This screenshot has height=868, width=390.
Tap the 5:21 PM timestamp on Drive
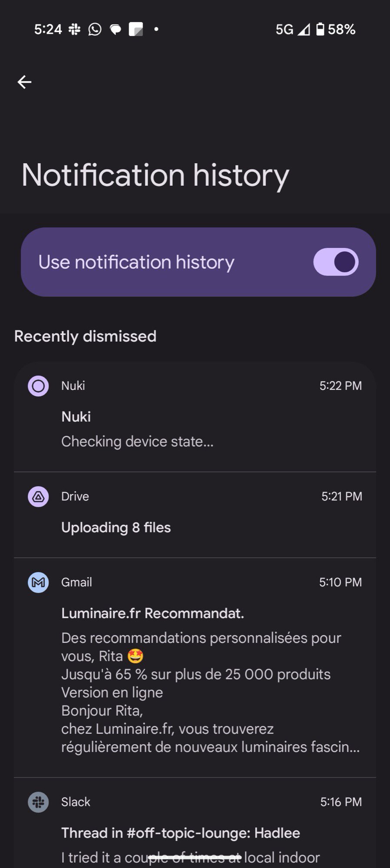pos(341,496)
